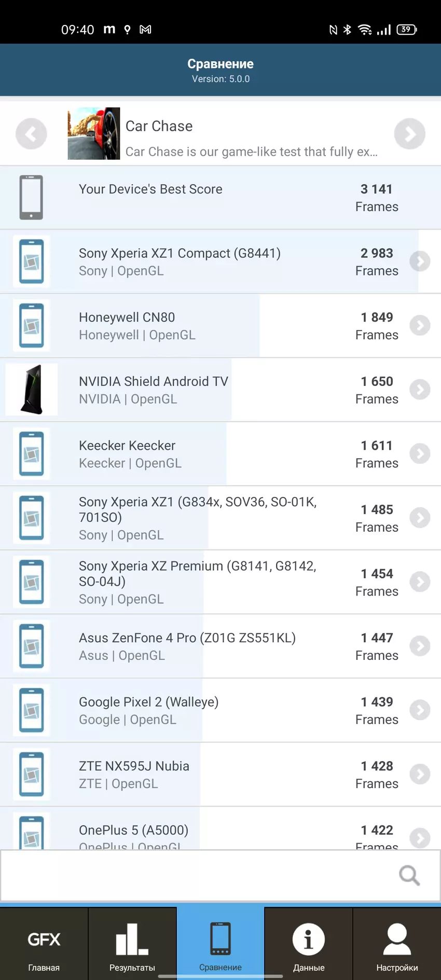The image size is (441, 980).
Task: Tap the Gmail notification icon in status bar
Action: coord(146,30)
